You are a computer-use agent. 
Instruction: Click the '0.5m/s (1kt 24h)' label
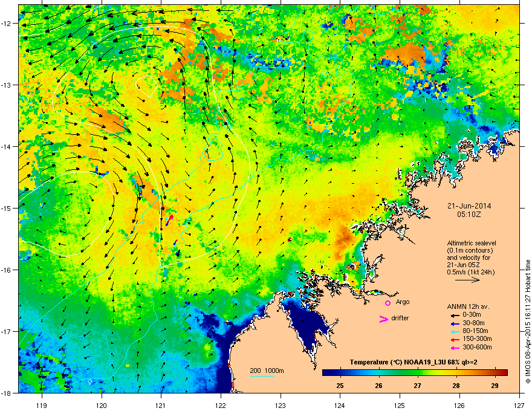pos(471,272)
